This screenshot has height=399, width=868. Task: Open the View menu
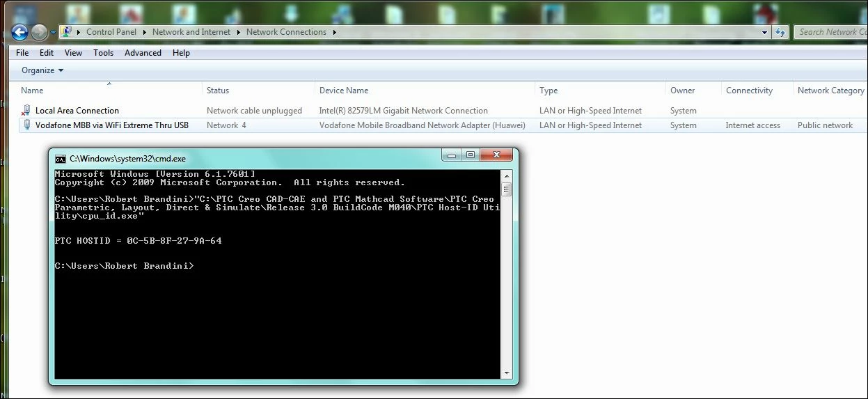tap(73, 53)
